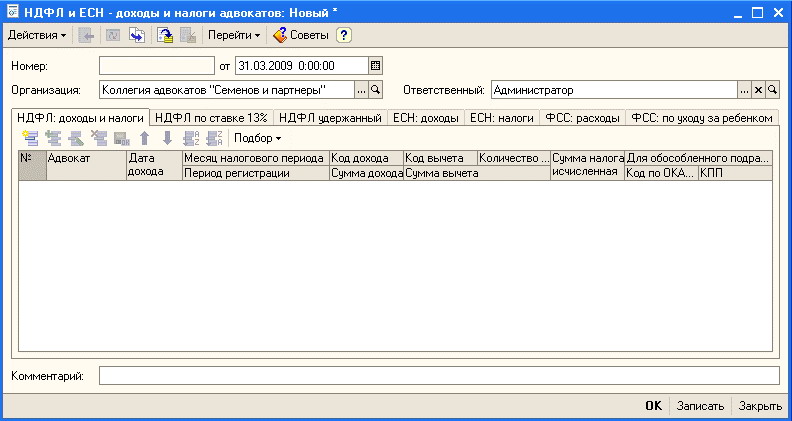Switch to the НДФЛ по ставке 13% tab

tap(211, 118)
